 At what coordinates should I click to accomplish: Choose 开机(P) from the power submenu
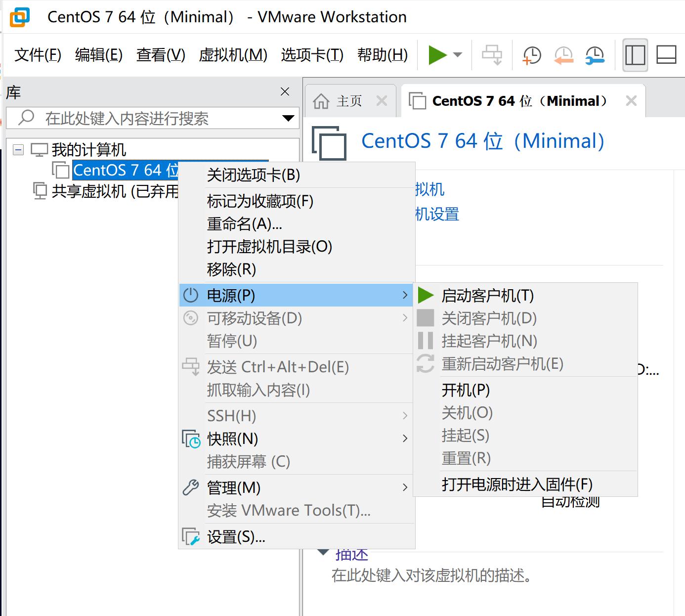coord(465,390)
